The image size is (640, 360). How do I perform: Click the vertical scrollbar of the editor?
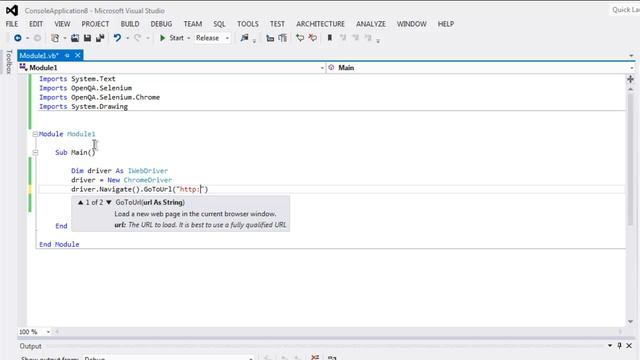tap(631, 159)
